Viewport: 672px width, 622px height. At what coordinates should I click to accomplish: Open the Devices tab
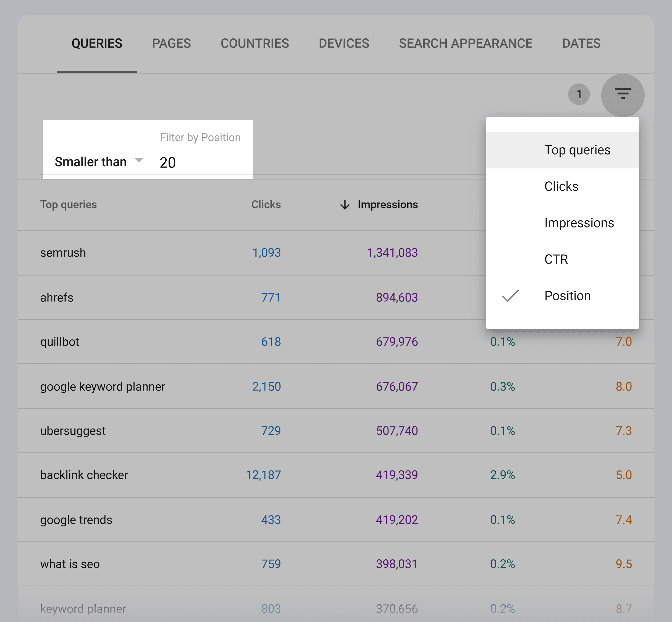pos(344,44)
